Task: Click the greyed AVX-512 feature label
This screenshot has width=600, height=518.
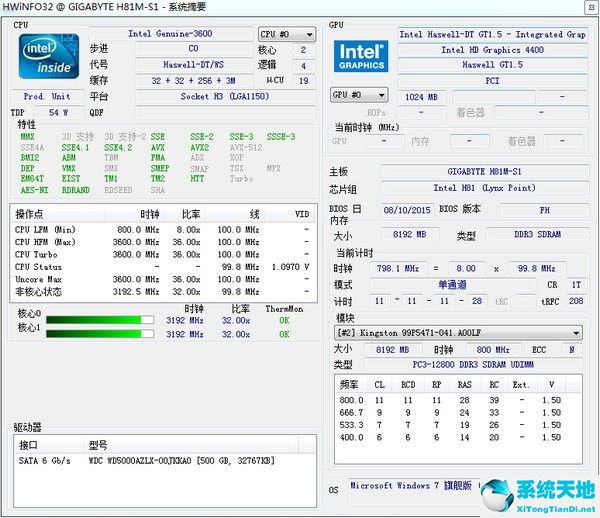Action: pyautogui.click(x=246, y=147)
